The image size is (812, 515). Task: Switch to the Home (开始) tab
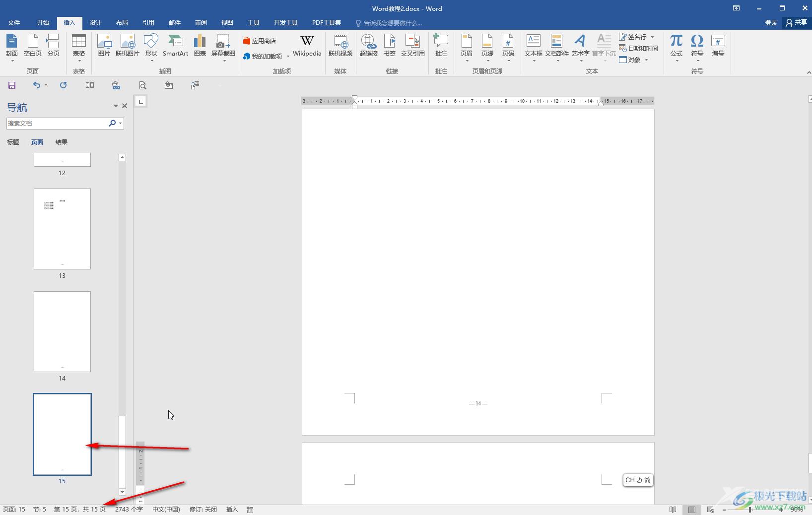pyautogui.click(x=43, y=22)
